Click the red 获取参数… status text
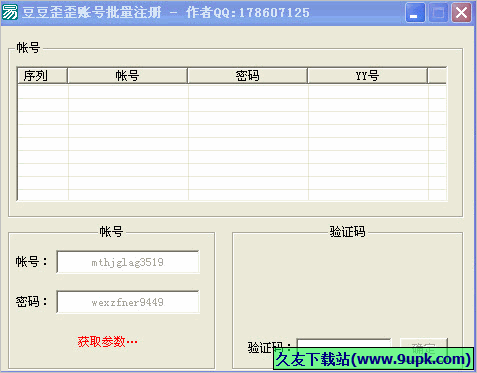477x373 pixels. click(x=107, y=342)
